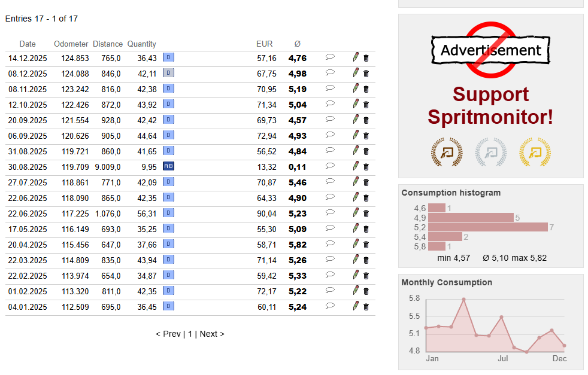Go to Prev page of entries

click(x=168, y=334)
